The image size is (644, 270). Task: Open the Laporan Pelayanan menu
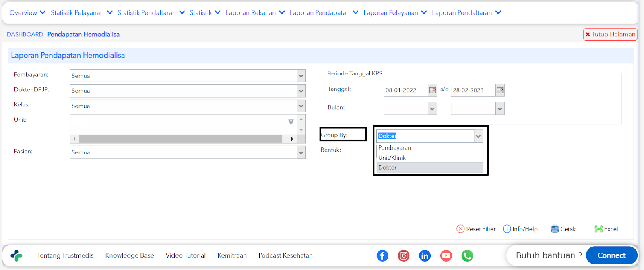tap(395, 12)
